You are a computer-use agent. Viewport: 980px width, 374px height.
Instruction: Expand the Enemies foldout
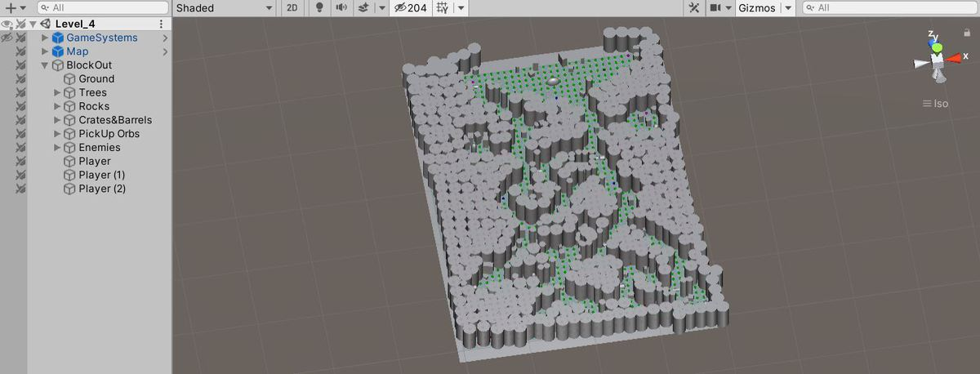point(57,148)
